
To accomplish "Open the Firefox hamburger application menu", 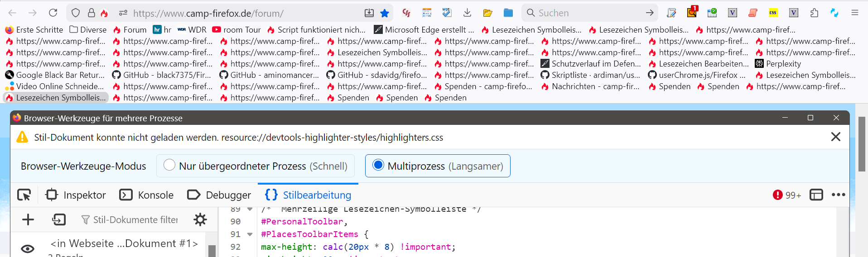I will click(x=855, y=13).
